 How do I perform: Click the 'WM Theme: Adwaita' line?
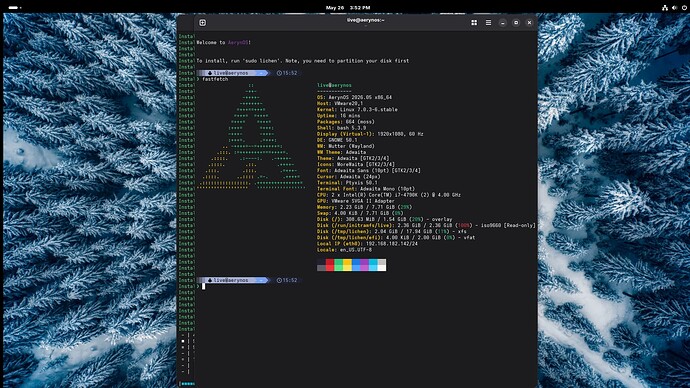[x=341, y=152]
